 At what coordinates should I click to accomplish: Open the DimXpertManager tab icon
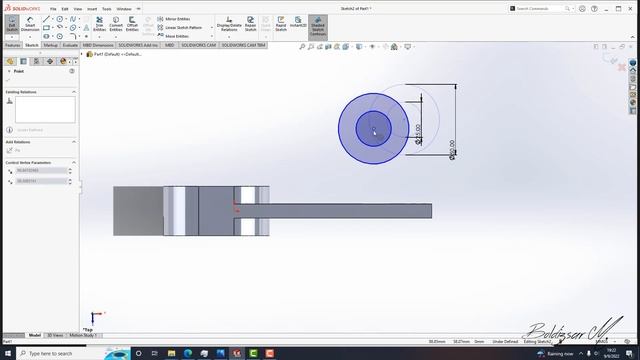(50, 61)
